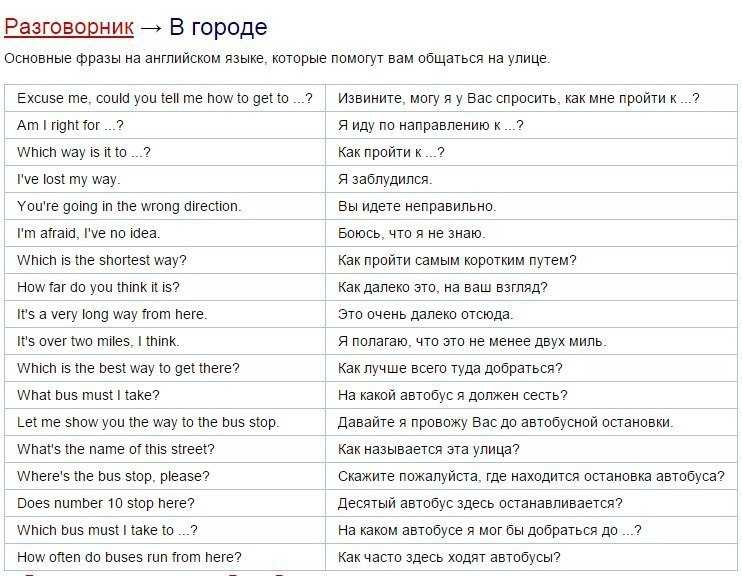Image resolution: width=742 pixels, height=576 pixels.
Task: Click the 'В городе' page heading
Action: click(x=218, y=27)
